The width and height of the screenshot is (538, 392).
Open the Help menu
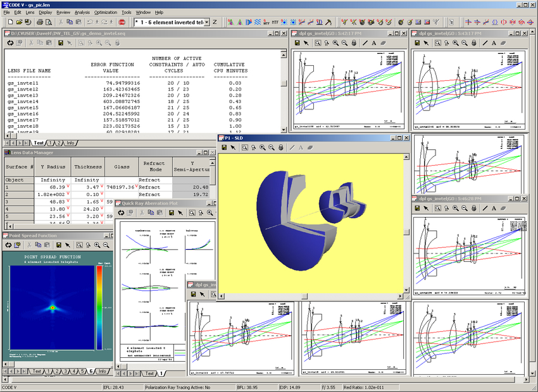[159, 13]
